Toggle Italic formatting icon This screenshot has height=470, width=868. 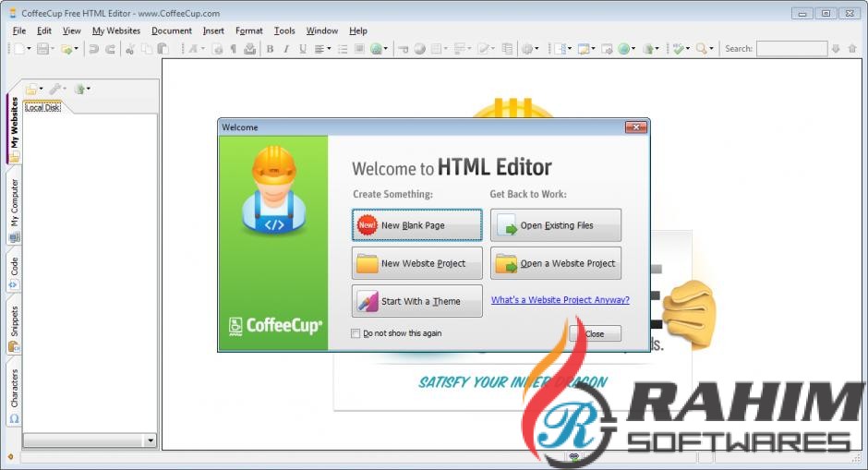point(286,49)
